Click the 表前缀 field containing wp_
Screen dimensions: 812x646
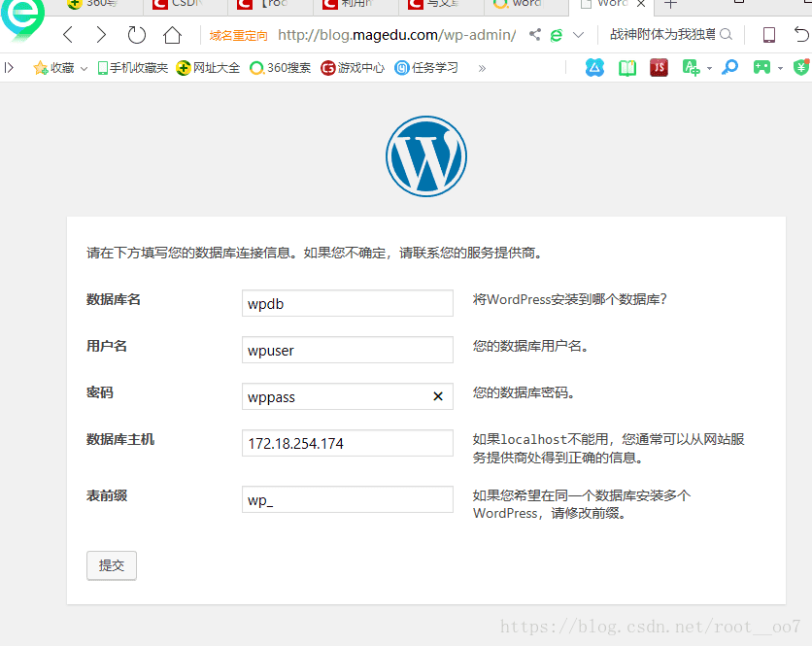tap(348, 499)
